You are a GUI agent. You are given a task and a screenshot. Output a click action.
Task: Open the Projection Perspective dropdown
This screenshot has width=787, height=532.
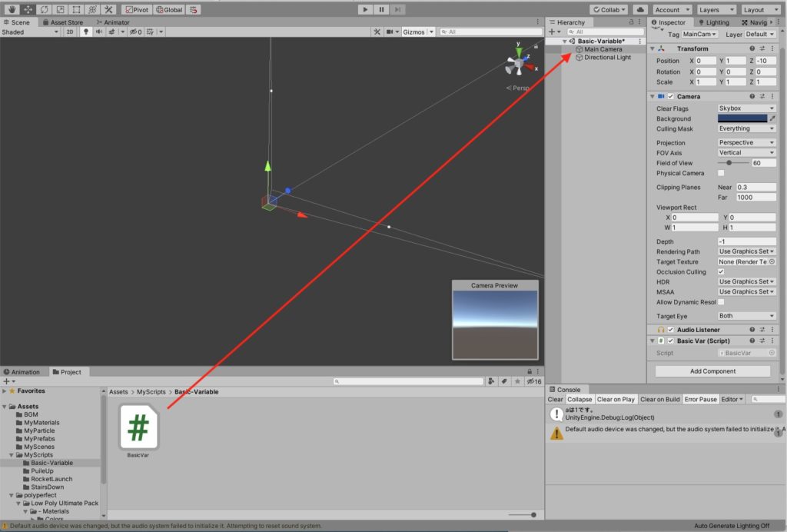coord(746,143)
